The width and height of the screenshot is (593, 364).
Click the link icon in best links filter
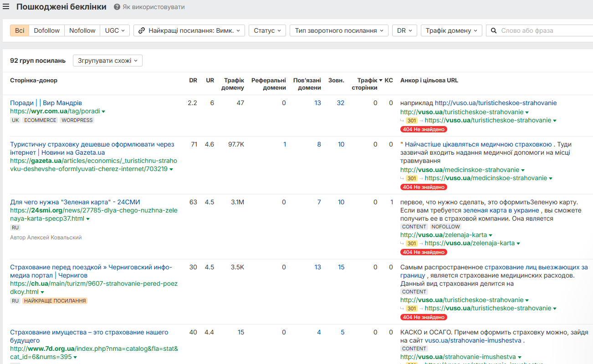[x=142, y=30]
